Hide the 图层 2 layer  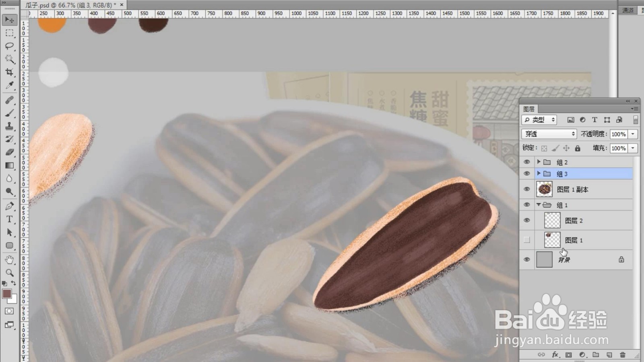tap(526, 220)
